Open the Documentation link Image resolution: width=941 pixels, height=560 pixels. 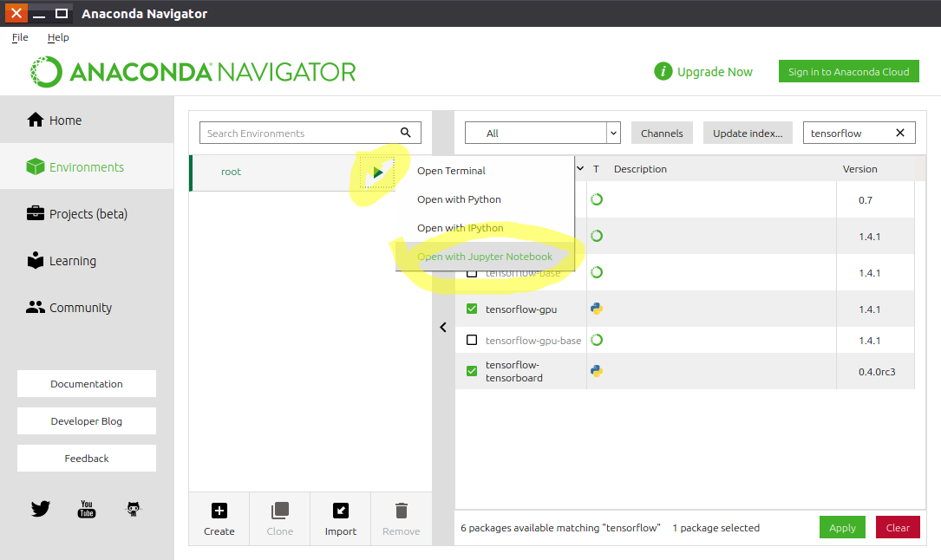tap(87, 384)
